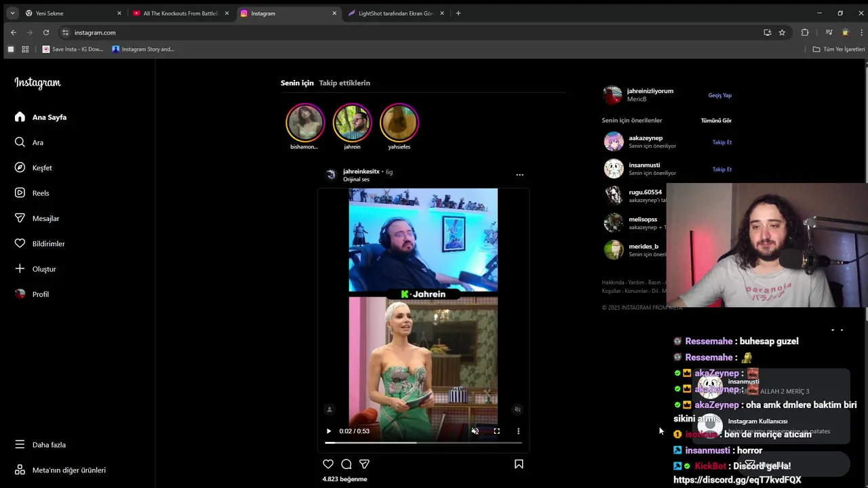
Task: Click tagged people icon on video
Action: click(330, 409)
